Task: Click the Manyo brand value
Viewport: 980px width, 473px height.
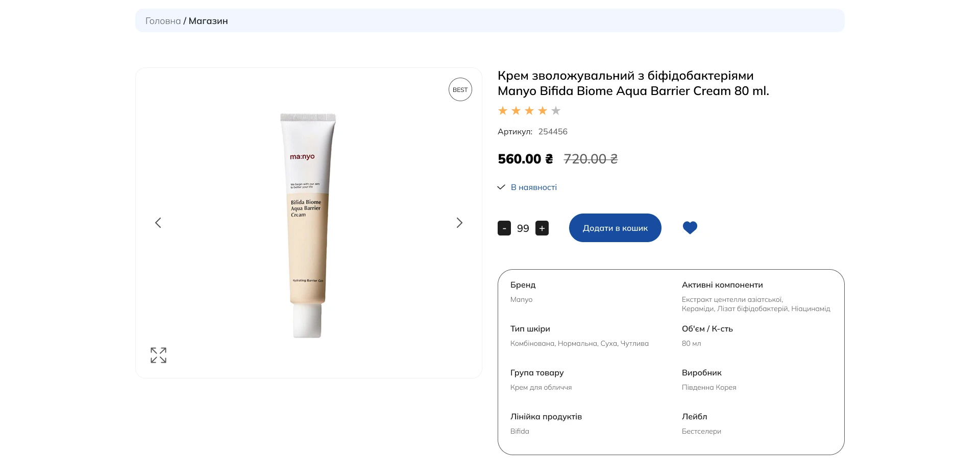Action: point(521,300)
